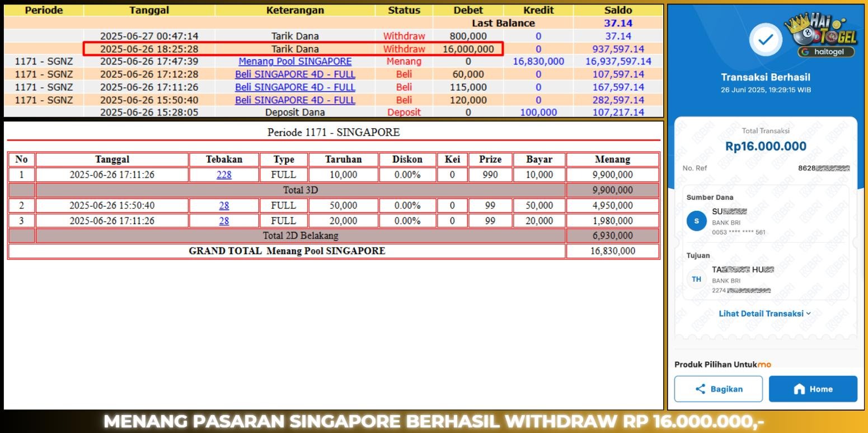Click the 16,000,000 debet value
This screenshot has height=433, width=868.
coord(468,49)
